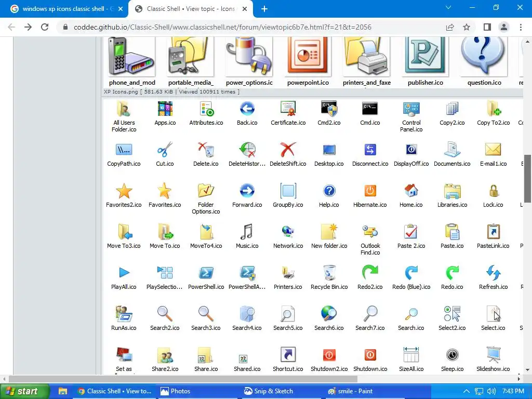The image size is (532, 399).
Task: Click the Delete.ico recycle icon
Action: pos(206,150)
